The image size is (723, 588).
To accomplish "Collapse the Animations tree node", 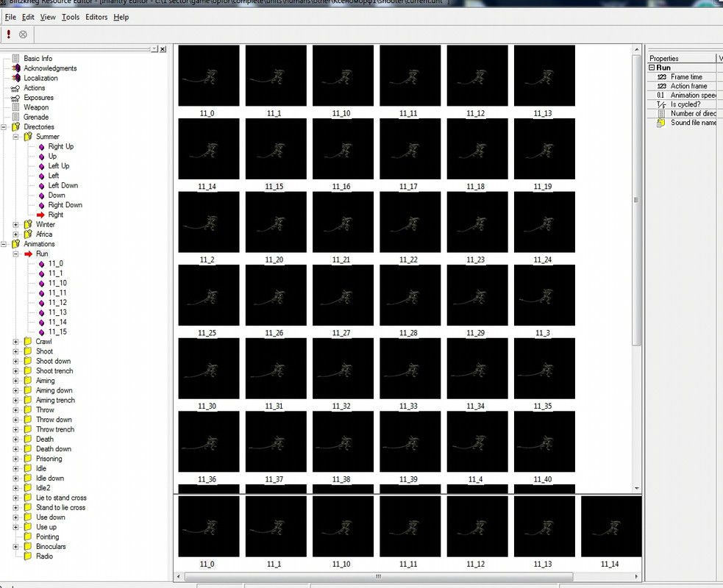I will (4, 244).
